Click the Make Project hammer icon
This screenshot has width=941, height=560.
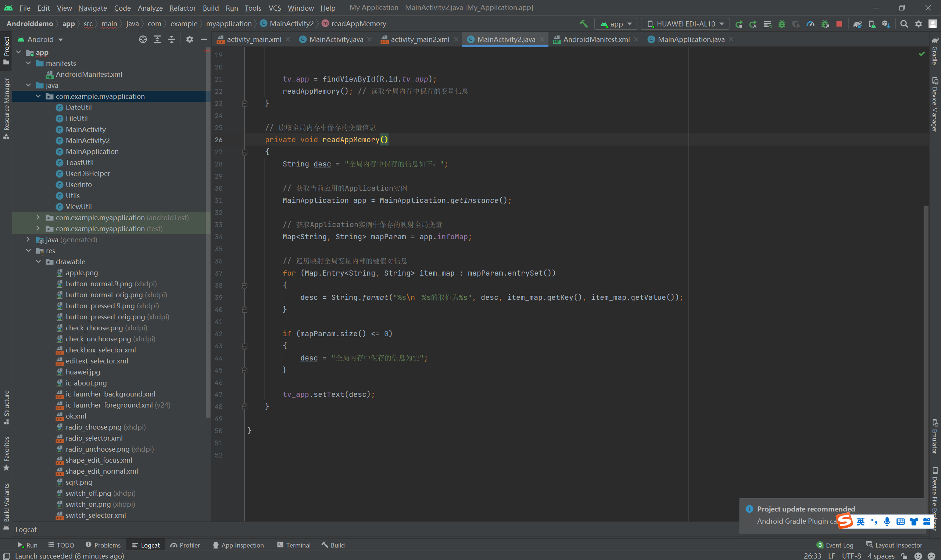(x=584, y=24)
